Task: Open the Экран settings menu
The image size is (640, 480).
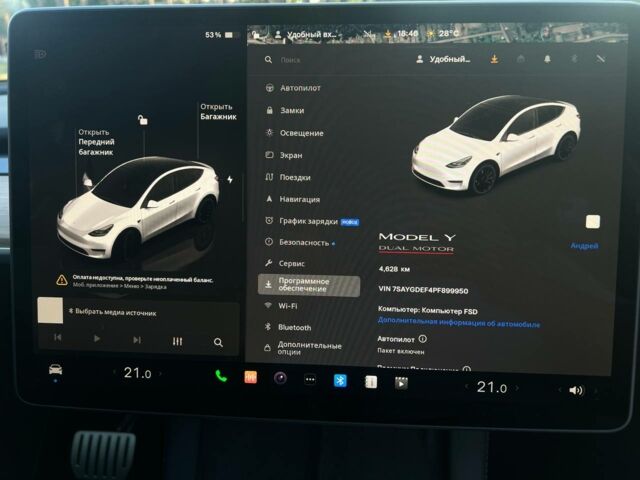Action: click(284, 155)
